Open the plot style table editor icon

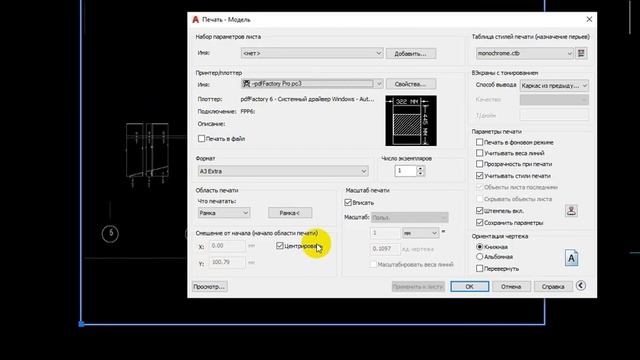pyautogui.click(x=581, y=53)
